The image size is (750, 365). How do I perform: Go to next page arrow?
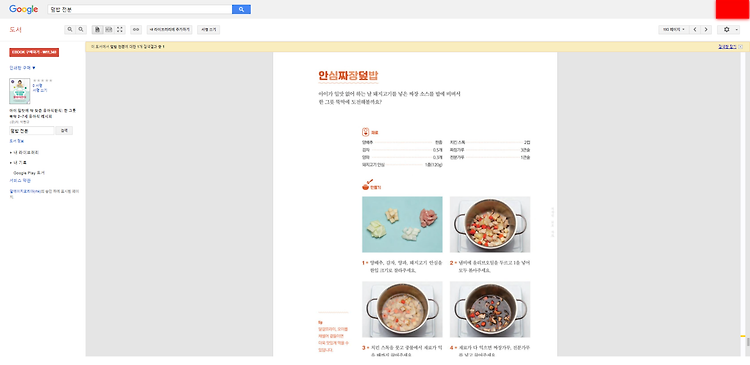click(x=706, y=30)
